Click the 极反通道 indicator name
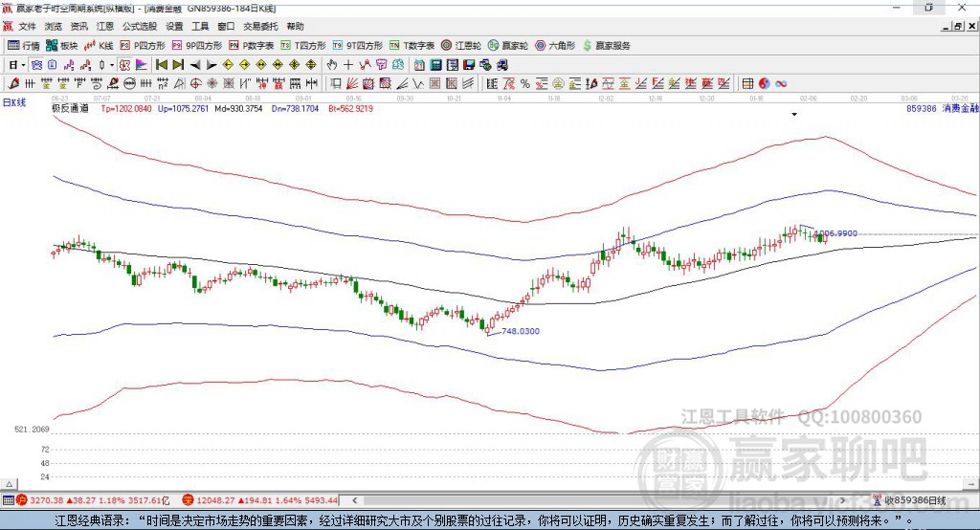 (x=71, y=108)
